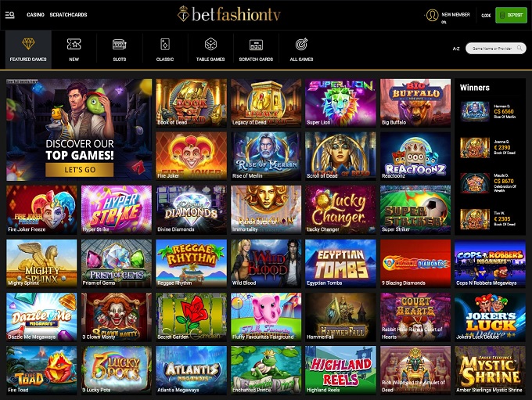This screenshot has height=400, width=532.
Task: Select the All Games target icon
Action: pos(301,44)
